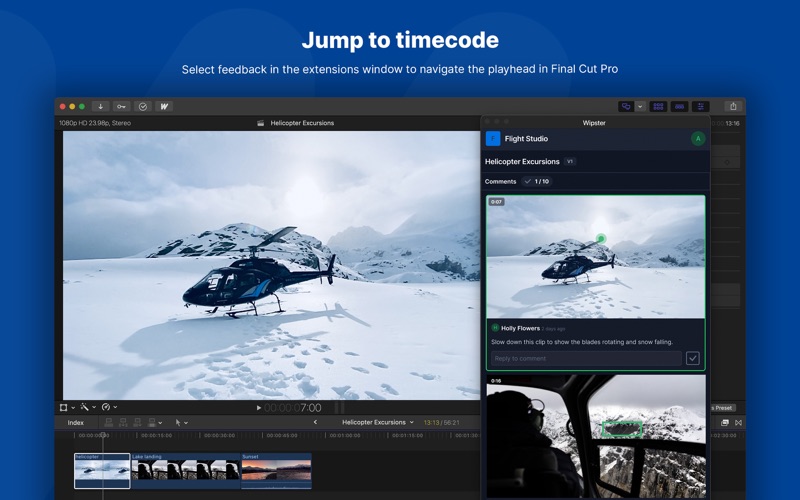Expand the extensions dropdown arrow in toolbar
Viewport: 800px width, 500px height.
click(640, 107)
